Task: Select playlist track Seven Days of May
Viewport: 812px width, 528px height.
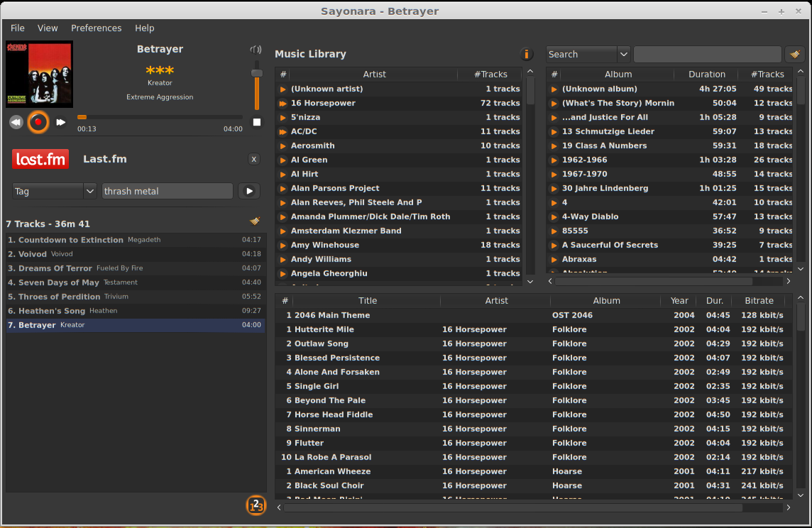Action: [135, 282]
